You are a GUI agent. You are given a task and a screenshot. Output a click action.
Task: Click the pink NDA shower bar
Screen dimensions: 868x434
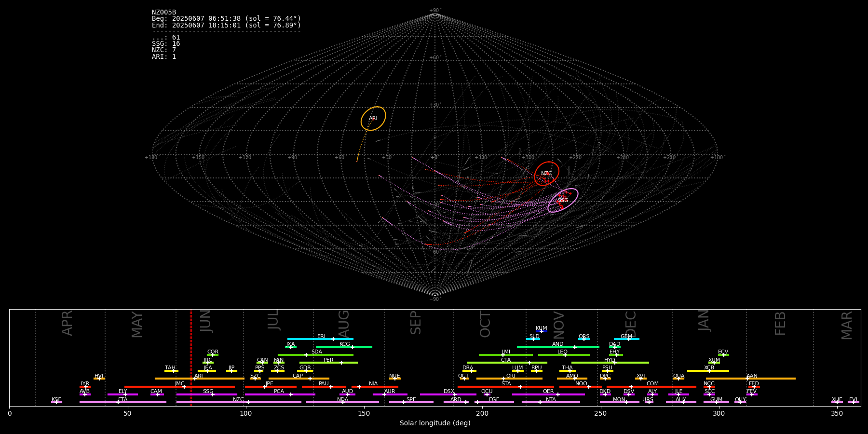click(x=342, y=402)
